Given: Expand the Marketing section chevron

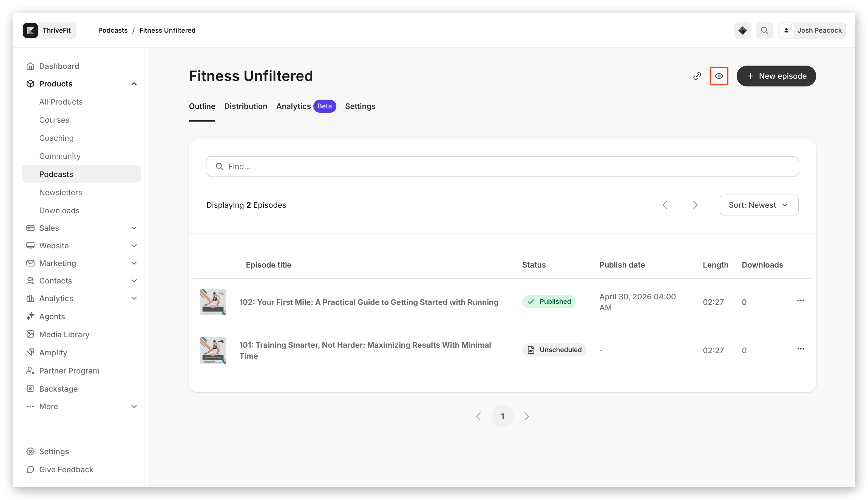Looking at the screenshot, I should (134, 263).
